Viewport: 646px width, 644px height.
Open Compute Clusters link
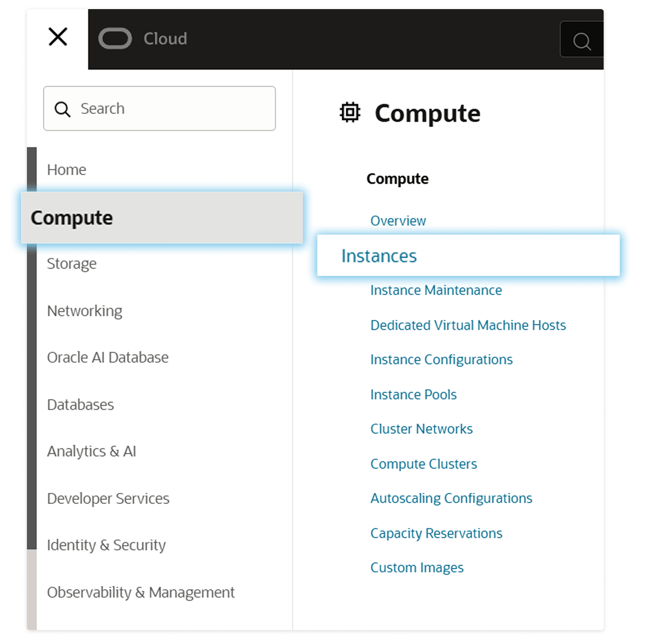(x=423, y=464)
